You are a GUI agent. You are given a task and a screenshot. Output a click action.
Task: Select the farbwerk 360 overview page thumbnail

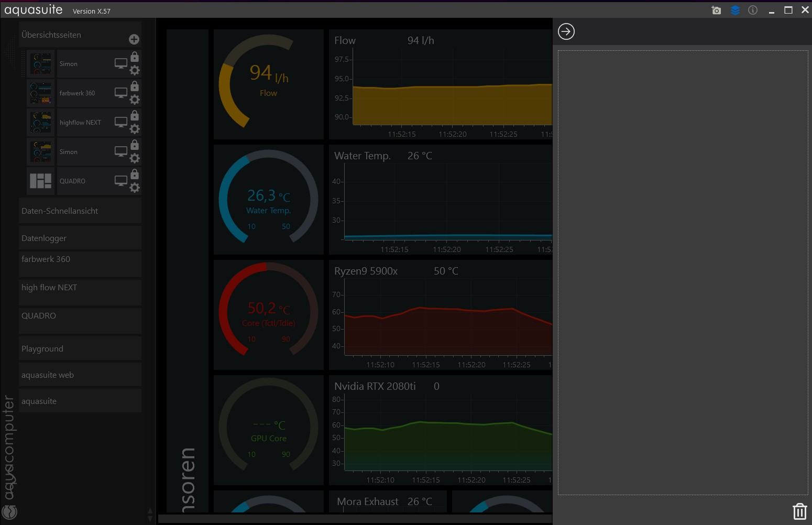(41, 93)
